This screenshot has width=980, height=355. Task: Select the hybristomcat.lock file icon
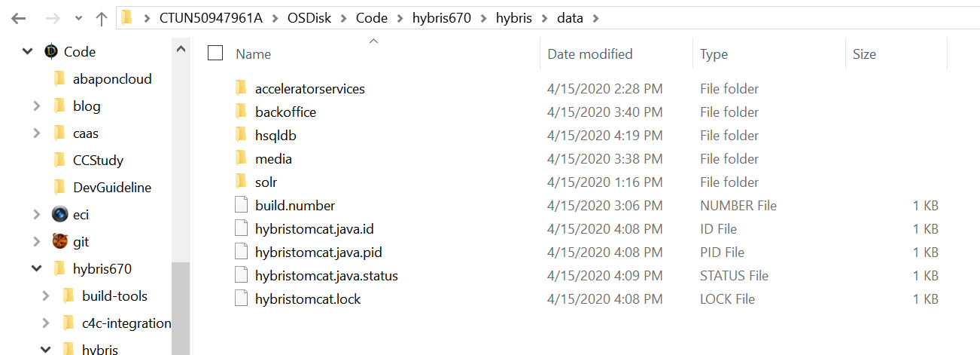click(241, 298)
